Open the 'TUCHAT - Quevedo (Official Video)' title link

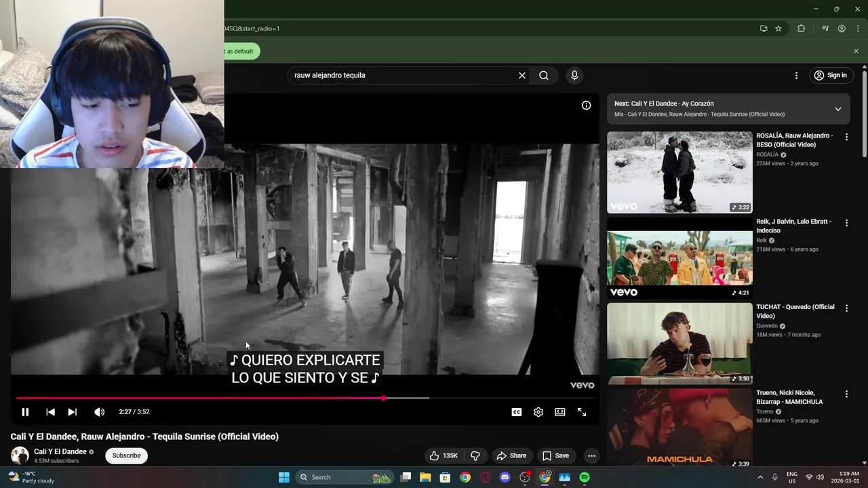[795, 311]
